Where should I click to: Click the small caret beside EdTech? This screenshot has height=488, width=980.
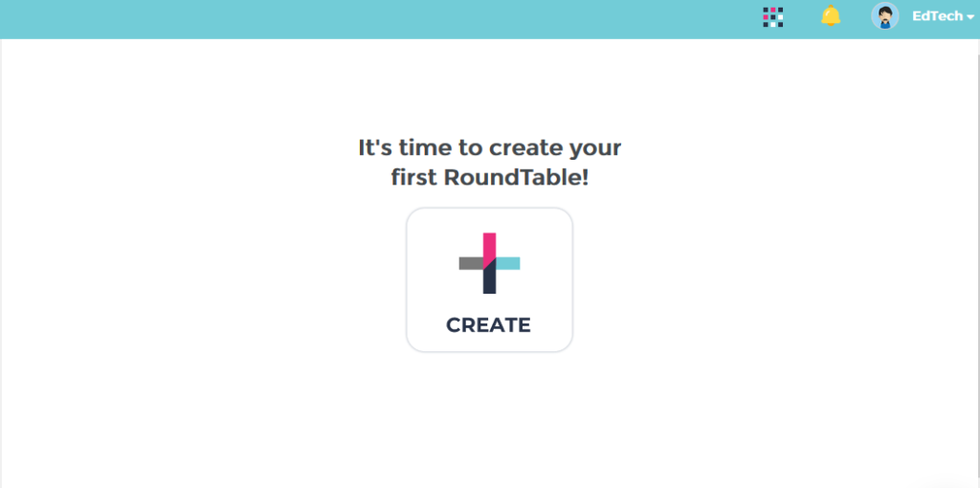[x=970, y=18]
